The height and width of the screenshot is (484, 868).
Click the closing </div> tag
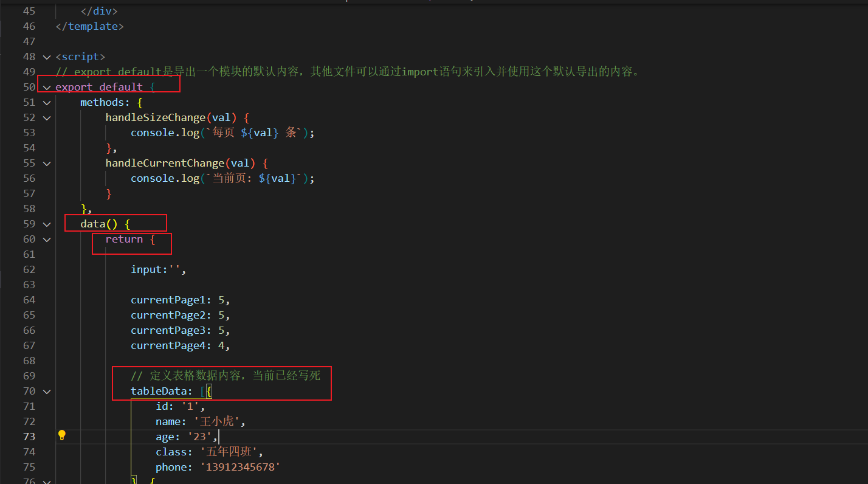point(99,11)
